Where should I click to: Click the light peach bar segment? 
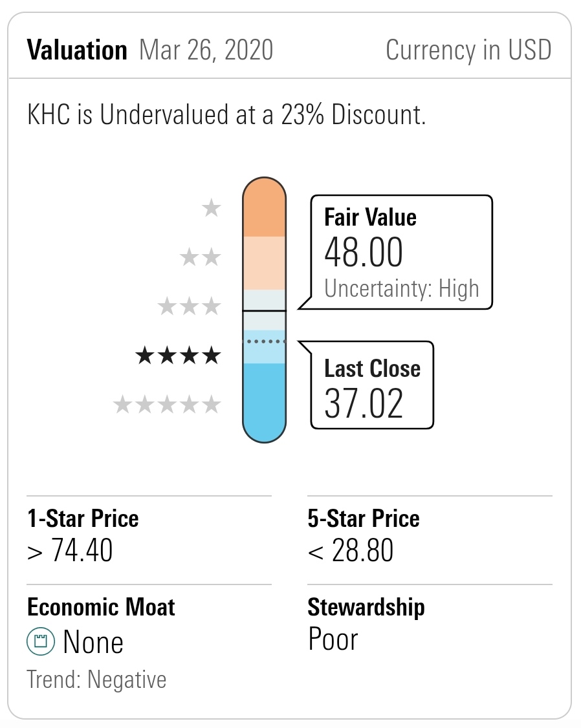pos(264,263)
